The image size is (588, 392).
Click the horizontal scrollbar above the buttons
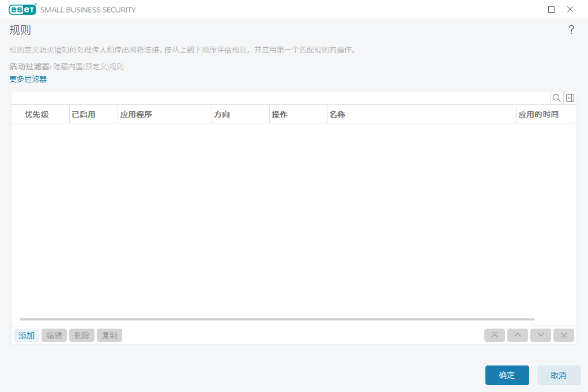click(x=277, y=318)
